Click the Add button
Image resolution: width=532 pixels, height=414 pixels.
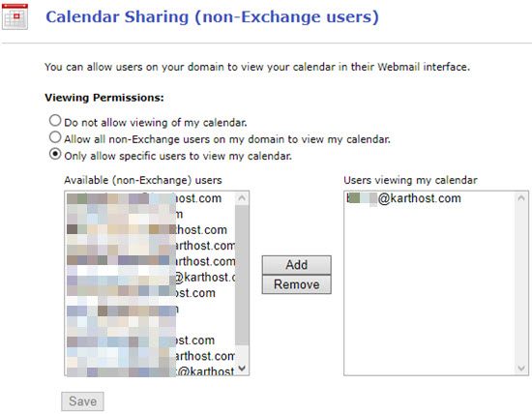pyautogui.click(x=297, y=265)
